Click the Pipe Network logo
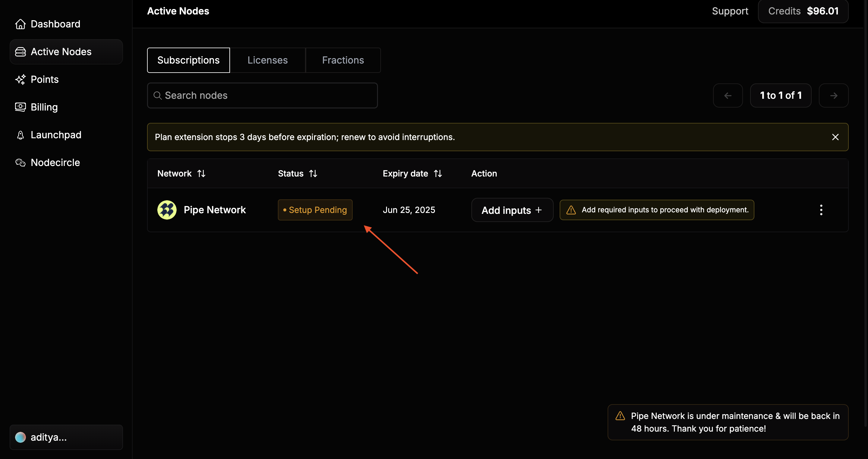Image resolution: width=868 pixels, height=459 pixels. [167, 210]
